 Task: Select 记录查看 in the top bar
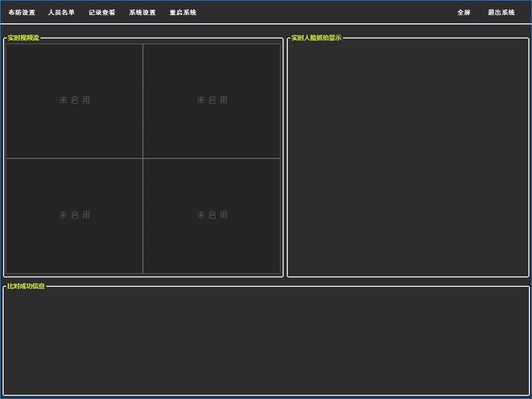(x=102, y=12)
